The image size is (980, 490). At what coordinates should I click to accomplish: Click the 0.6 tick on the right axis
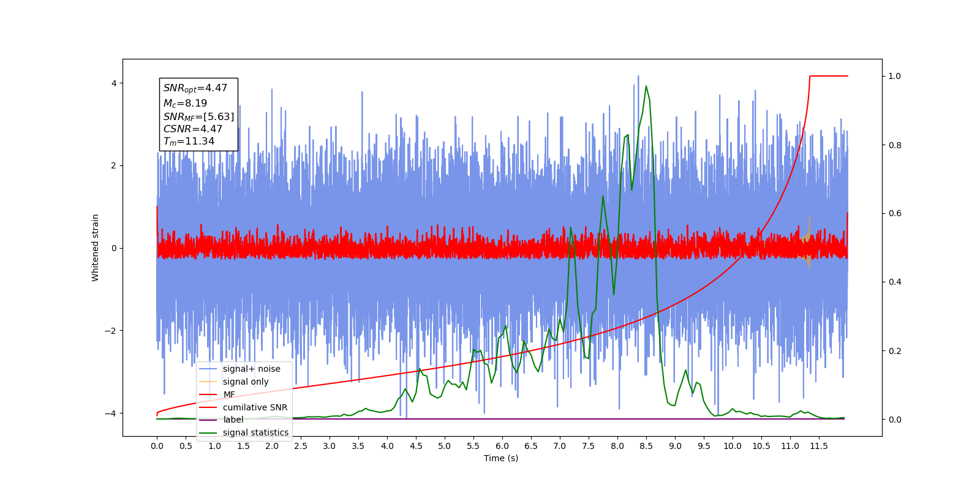(895, 213)
